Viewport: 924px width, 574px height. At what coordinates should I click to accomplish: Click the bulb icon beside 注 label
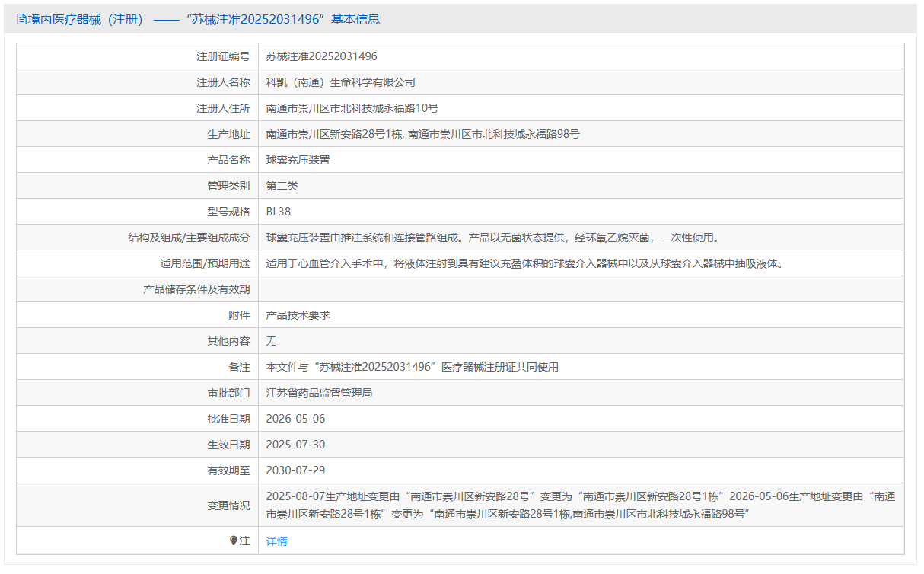coord(234,541)
